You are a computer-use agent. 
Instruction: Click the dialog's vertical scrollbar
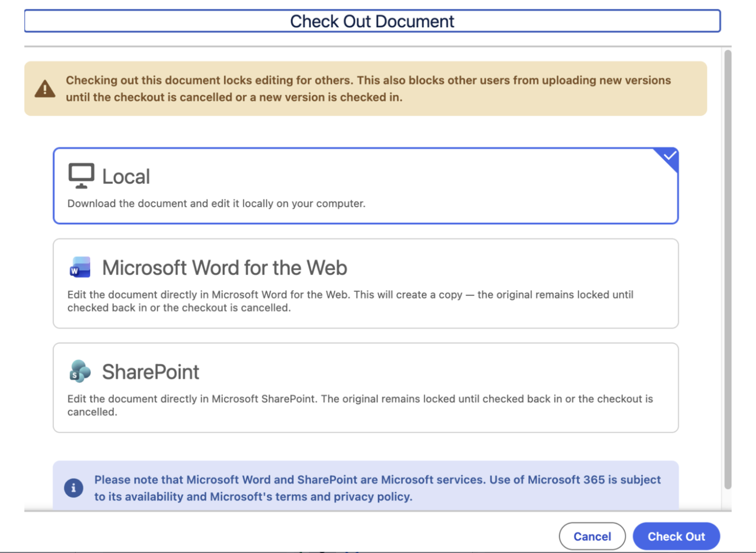tap(728, 269)
